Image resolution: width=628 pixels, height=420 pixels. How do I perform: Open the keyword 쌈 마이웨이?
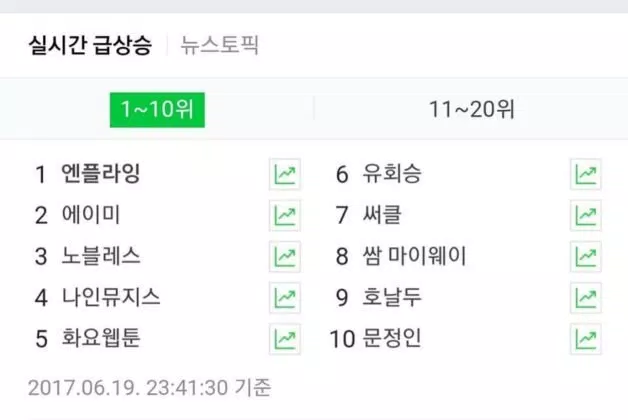click(415, 256)
